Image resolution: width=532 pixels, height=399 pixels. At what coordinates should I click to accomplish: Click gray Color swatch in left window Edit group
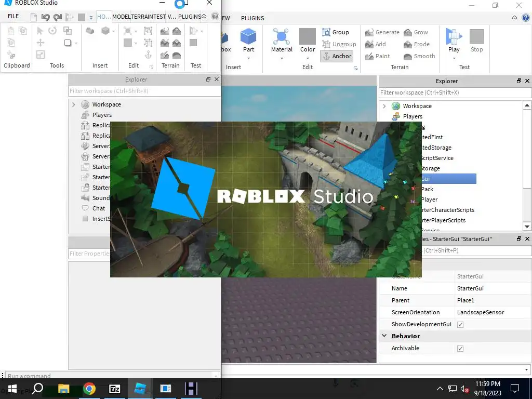coord(128,43)
